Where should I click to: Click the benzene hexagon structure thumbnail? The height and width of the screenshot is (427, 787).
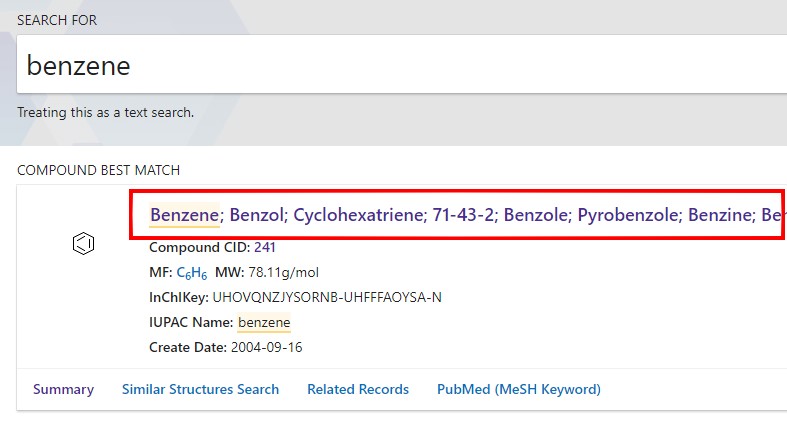tap(84, 244)
